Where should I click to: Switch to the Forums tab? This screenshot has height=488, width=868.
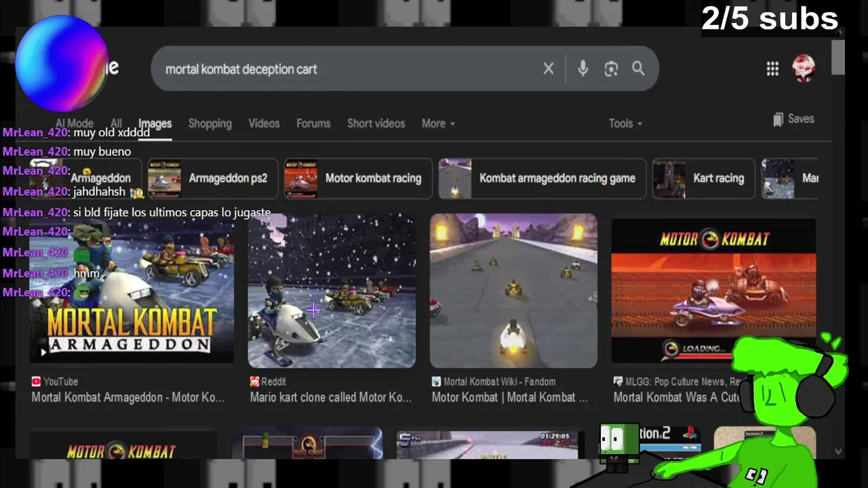(x=313, y=123)
